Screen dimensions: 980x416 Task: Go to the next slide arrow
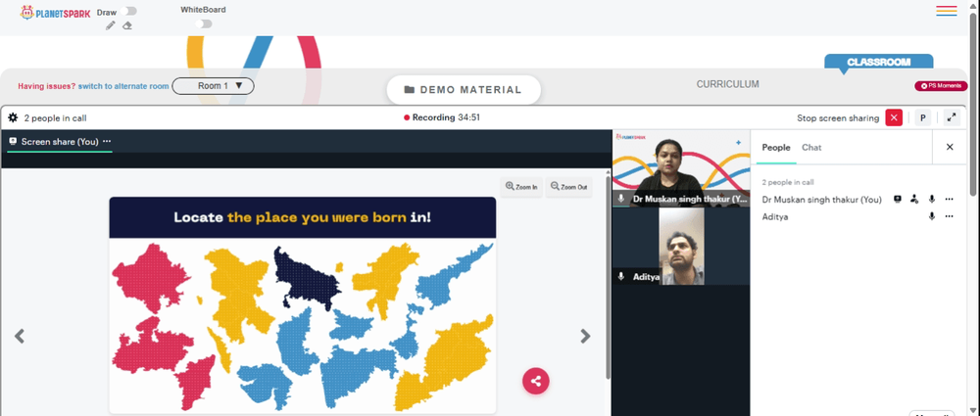click(x=585, y=336)
